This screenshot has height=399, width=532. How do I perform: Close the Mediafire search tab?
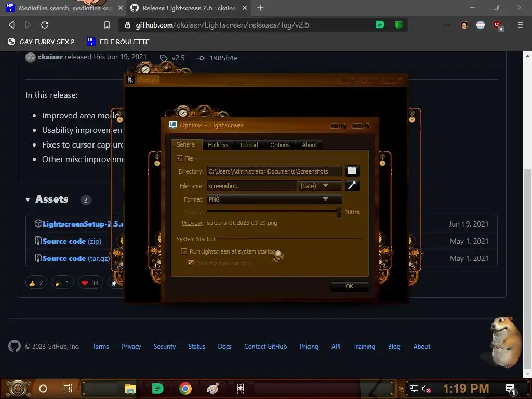121,8
